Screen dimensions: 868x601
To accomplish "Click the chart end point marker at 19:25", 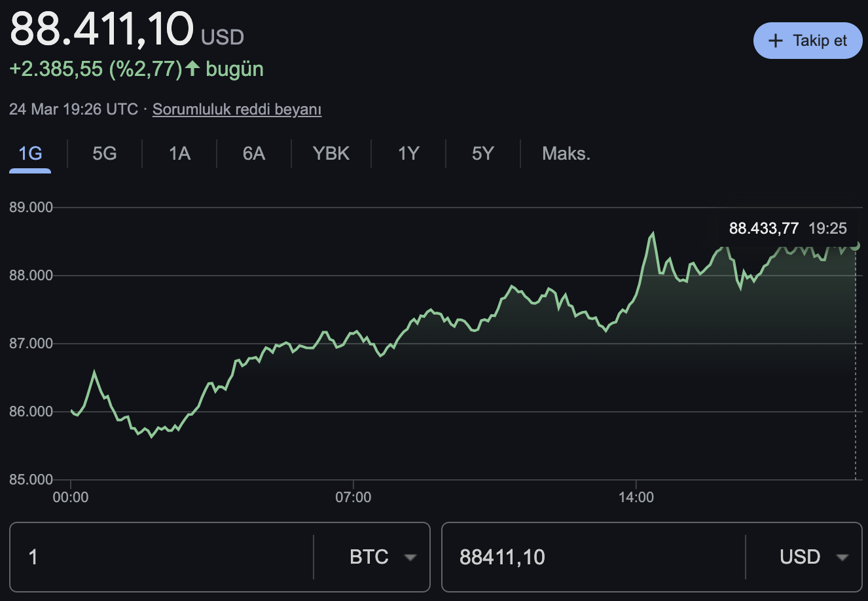I will [x=856, y=246].
